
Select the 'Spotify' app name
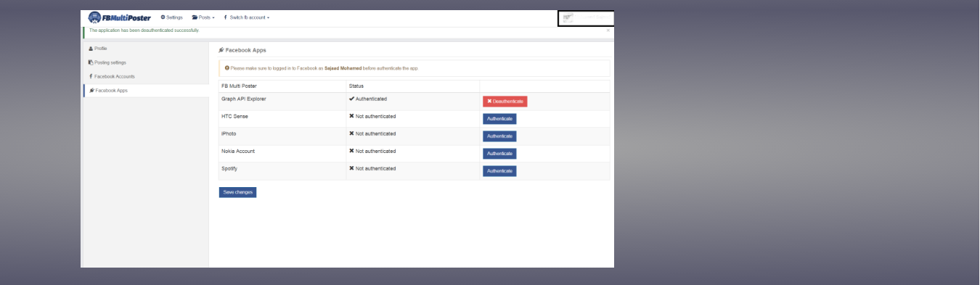(x=229, y=168)
